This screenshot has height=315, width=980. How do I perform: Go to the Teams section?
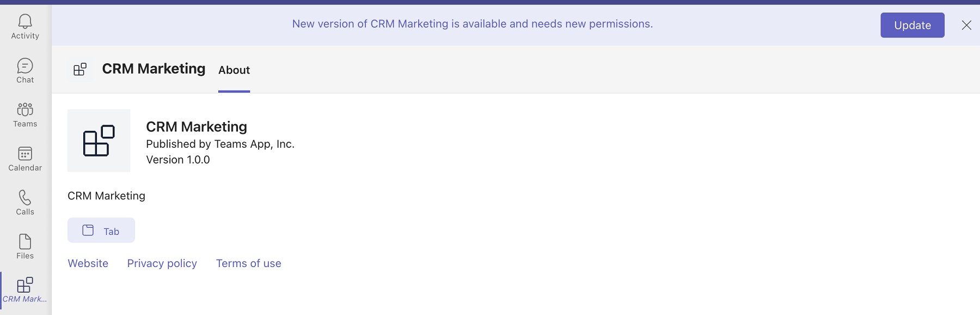25,115
